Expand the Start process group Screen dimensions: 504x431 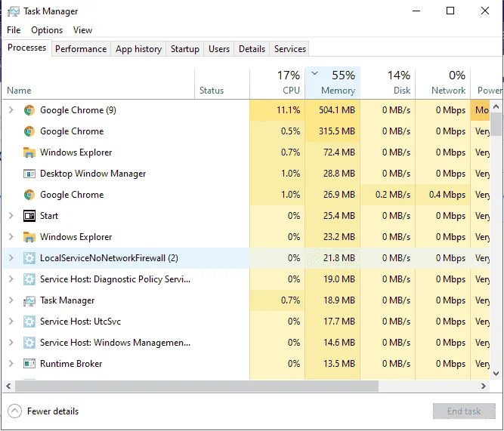(x=11, y=216)
